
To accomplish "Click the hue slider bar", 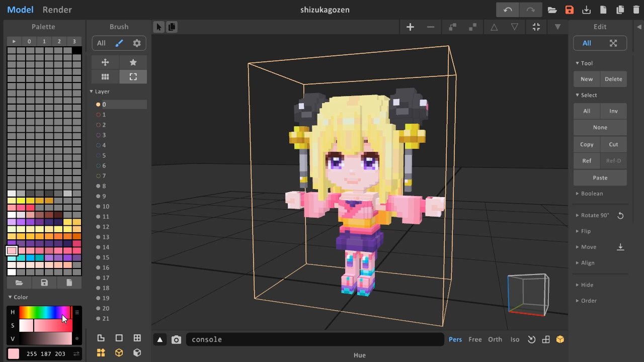I will pos(45,312).
